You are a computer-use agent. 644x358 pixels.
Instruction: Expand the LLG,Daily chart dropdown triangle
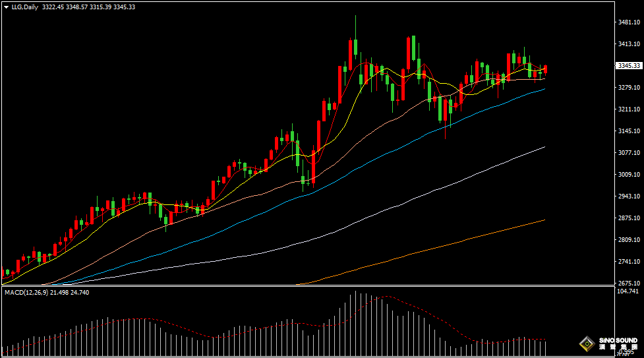click(x=6, y=7)
